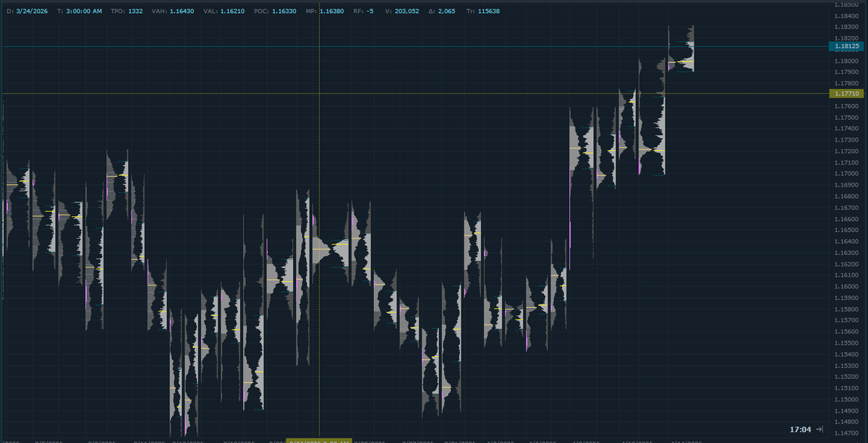Click the RF value -5
The width and height of the screenshot is (868, 443).
[369, 11]
